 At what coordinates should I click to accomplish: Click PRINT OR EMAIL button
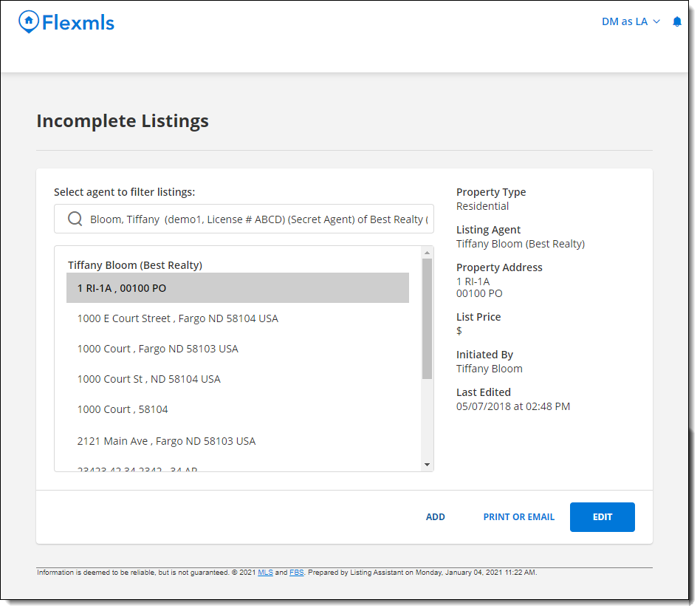tap(519, 517)
